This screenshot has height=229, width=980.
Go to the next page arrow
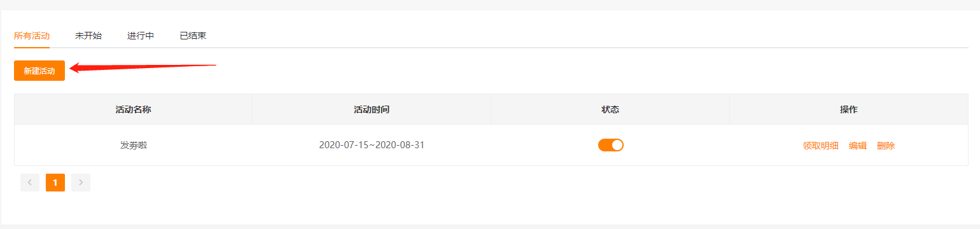(81, 183)
